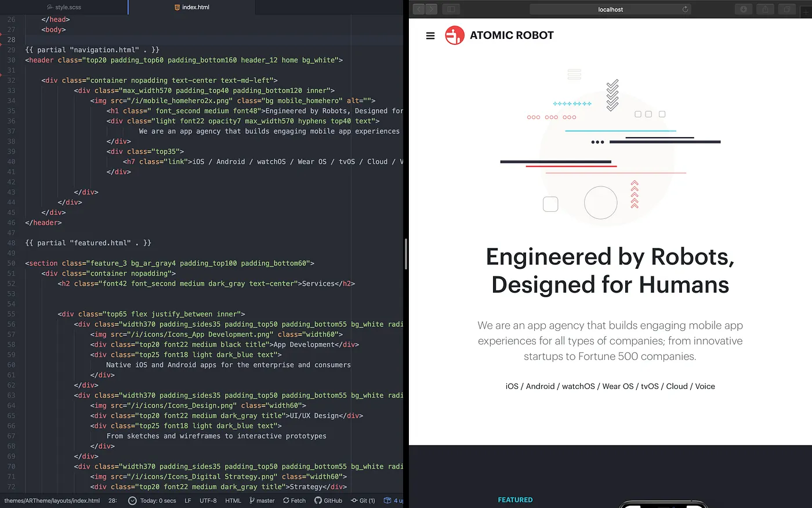Reload the localhost page
The image size is (812, 508).
pyautogui.click(x=684, y=9)
